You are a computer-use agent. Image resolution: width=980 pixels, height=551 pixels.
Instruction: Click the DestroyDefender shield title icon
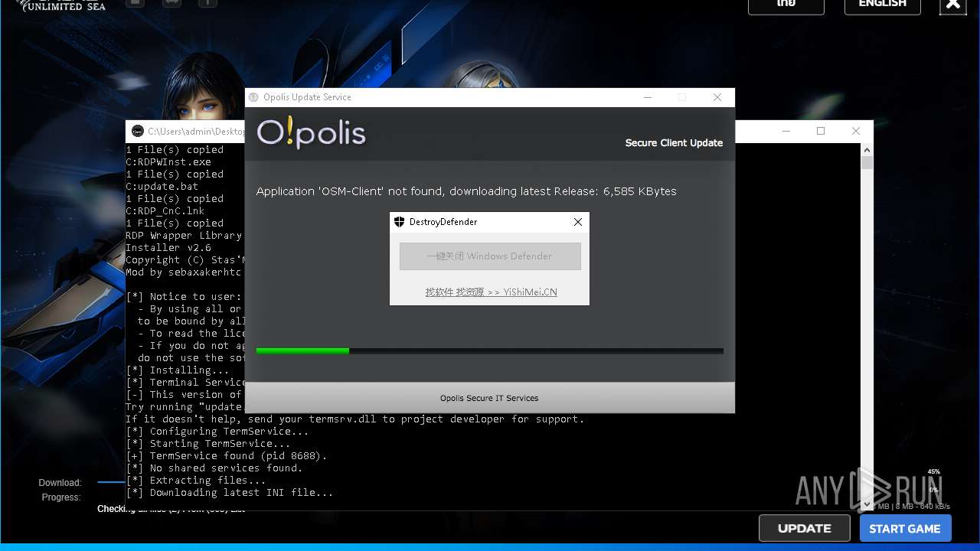[399, 222]
